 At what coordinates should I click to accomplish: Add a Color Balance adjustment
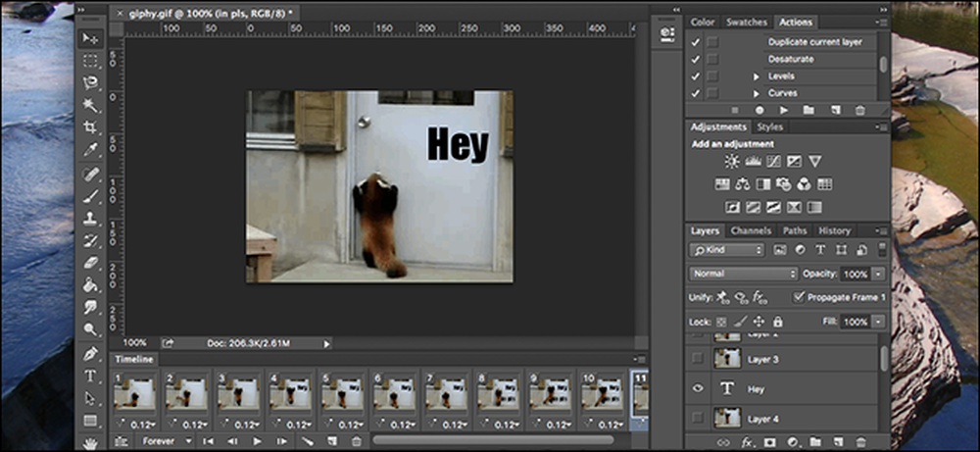pos(743,184)
